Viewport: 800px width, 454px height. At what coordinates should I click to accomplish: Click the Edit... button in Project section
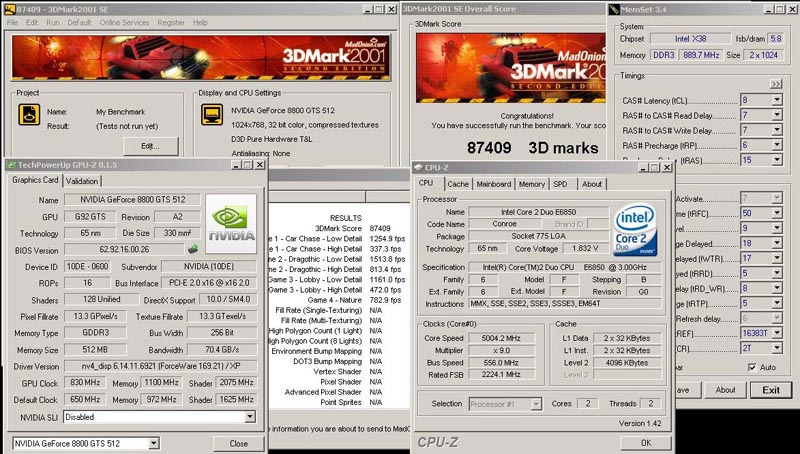click(x=151, y=146)
